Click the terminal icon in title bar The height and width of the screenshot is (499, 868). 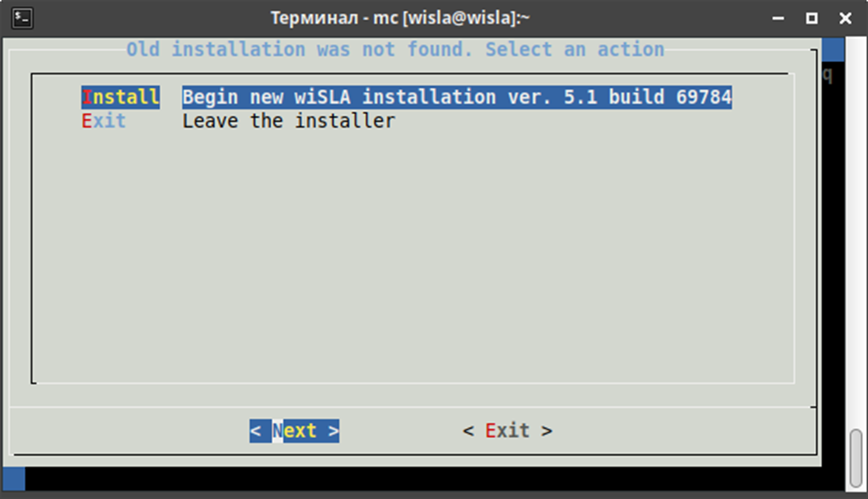pos(22,18)
